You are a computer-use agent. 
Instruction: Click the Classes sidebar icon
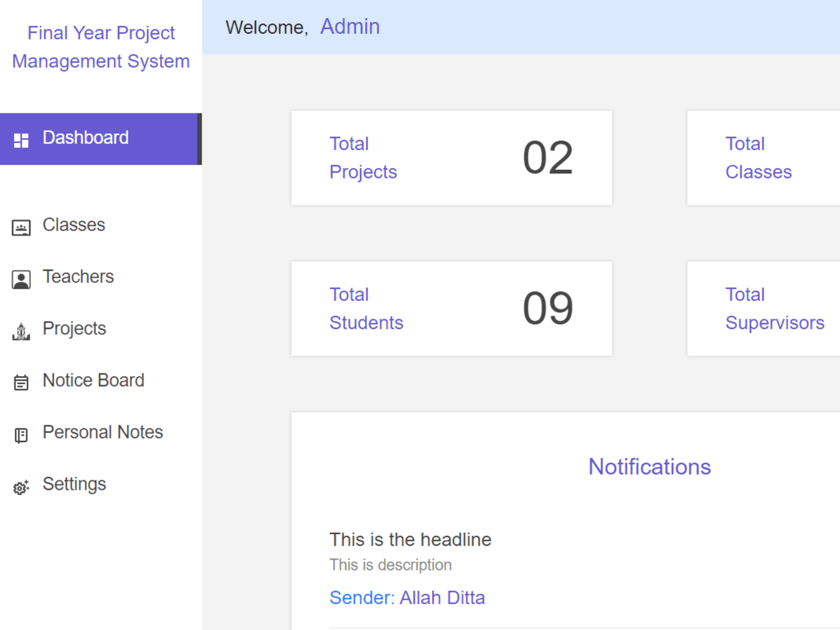tap(21, 228)
